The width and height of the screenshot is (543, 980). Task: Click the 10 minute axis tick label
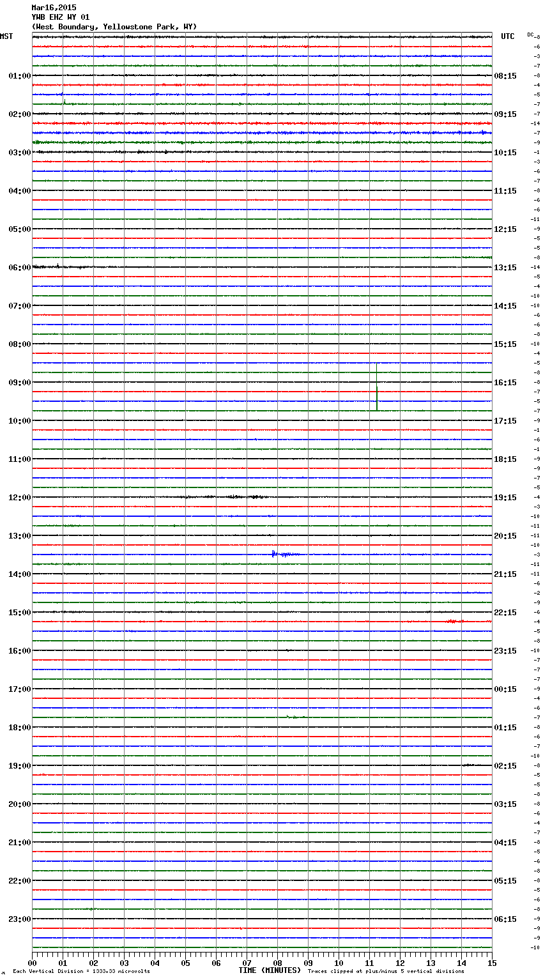coord(339,963)
